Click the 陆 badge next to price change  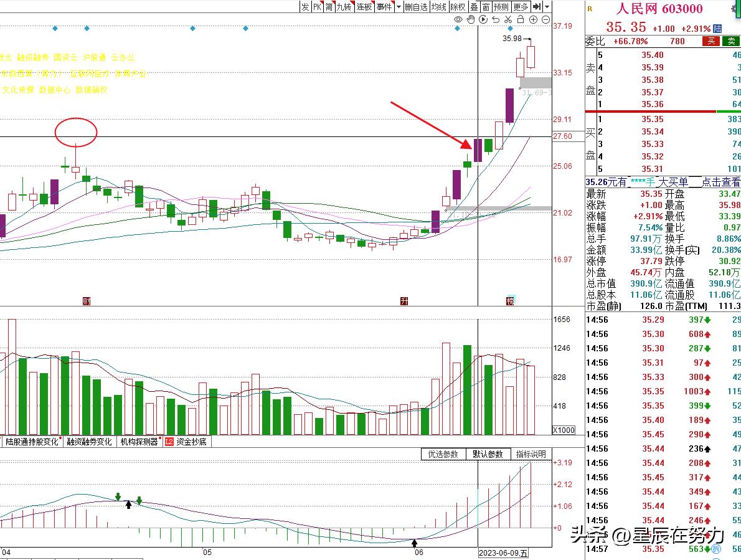click(x=717, y=29)
